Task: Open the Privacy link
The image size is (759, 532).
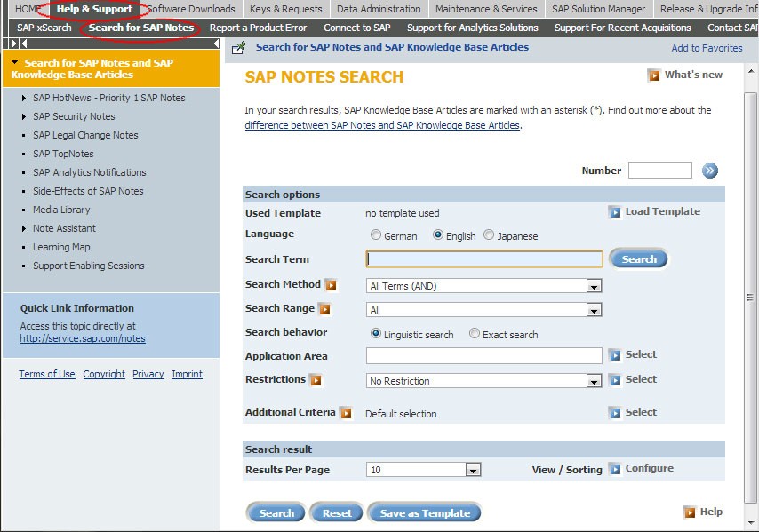Action: [x=148, y=374]
